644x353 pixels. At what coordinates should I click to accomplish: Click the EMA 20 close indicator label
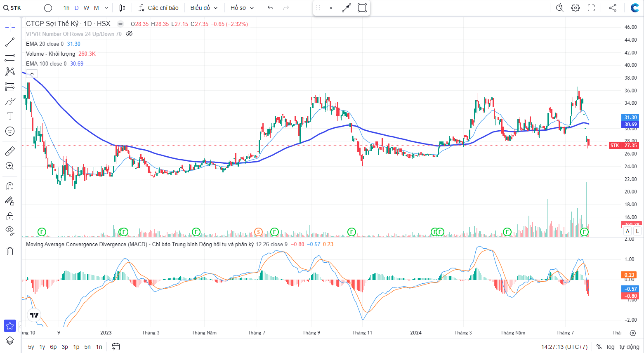pyautogui.click(x=45, y=44)
